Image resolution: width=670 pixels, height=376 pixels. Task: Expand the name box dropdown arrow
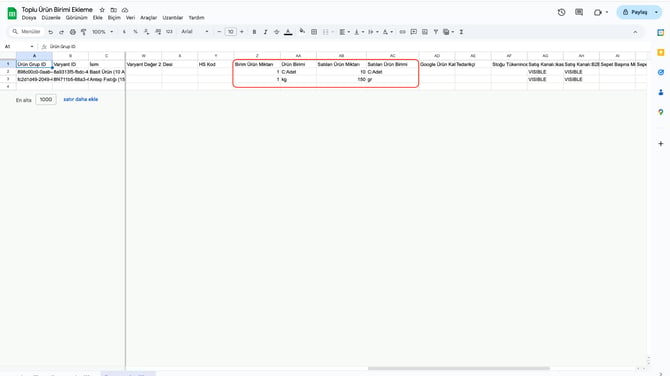(32, 47)
